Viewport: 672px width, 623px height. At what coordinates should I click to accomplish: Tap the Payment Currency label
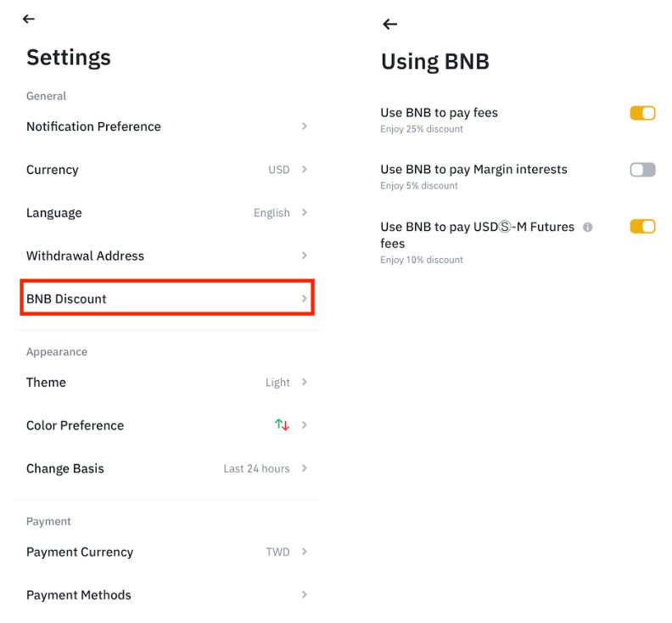(x=80, y=552)
